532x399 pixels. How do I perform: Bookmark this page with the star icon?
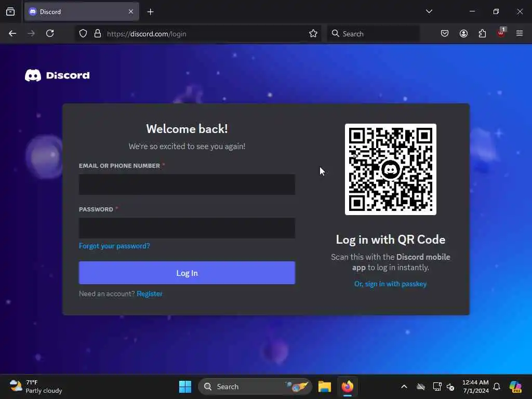click(x=313, y=34)
